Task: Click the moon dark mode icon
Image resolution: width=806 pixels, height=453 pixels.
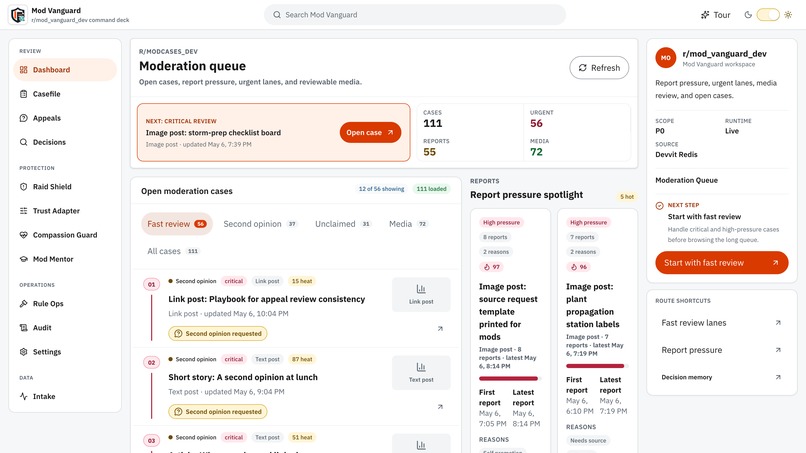Action: pos(748,15)
